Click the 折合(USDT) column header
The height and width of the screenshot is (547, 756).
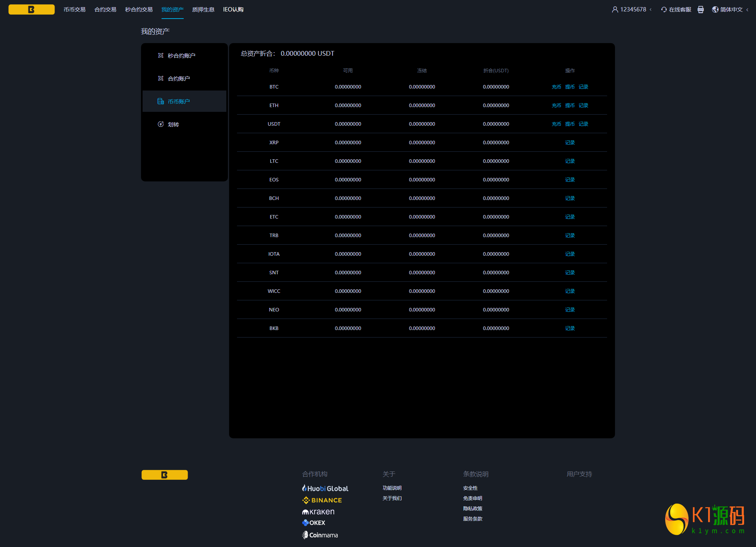click(x=496, y=71)
